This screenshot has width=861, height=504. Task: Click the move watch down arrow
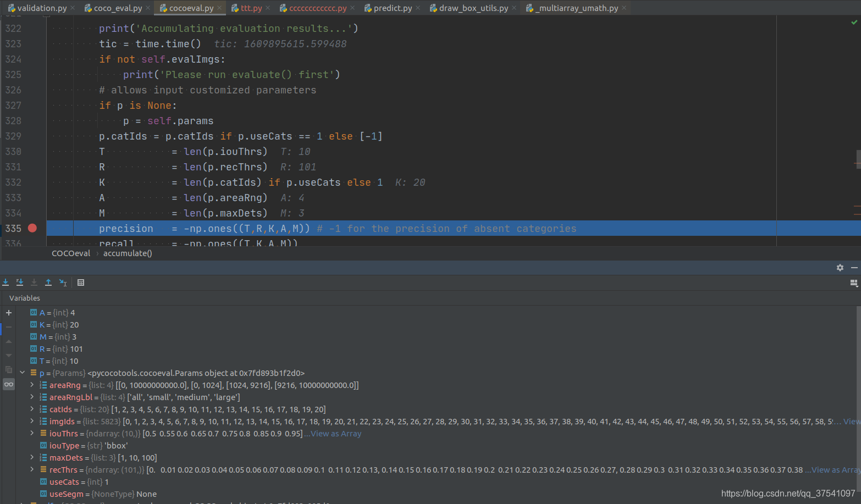9,356
